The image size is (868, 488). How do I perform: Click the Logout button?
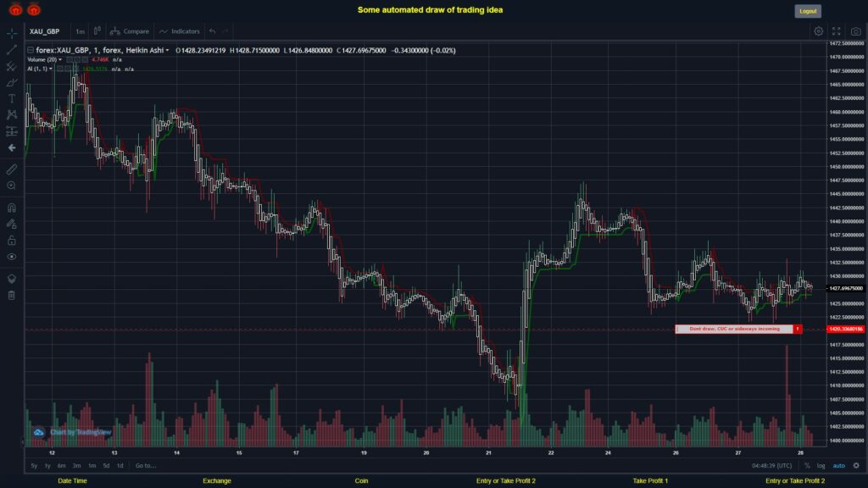pos(808,11)
